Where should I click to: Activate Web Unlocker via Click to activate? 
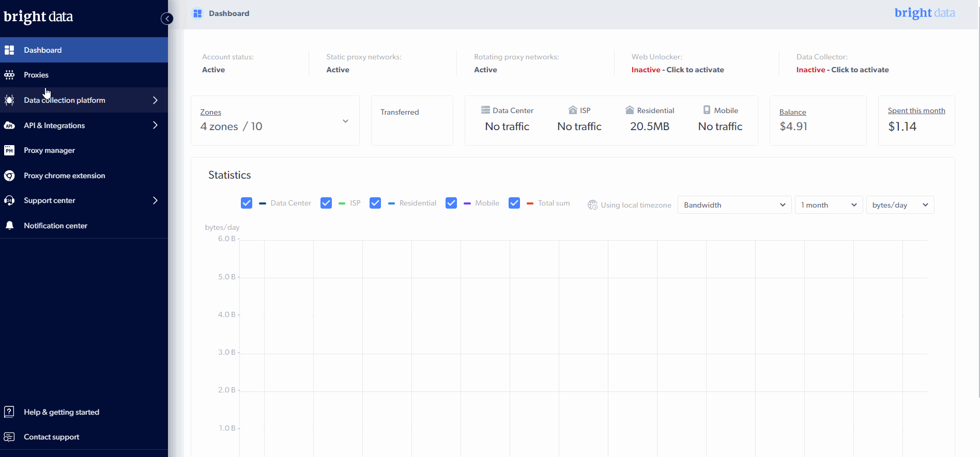(x=695, y=70)
